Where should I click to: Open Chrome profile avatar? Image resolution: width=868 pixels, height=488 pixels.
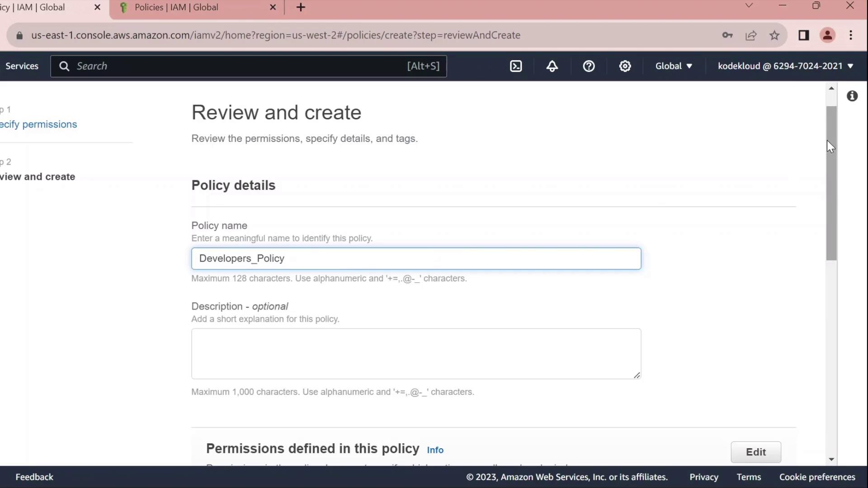(x=827, y=35)
